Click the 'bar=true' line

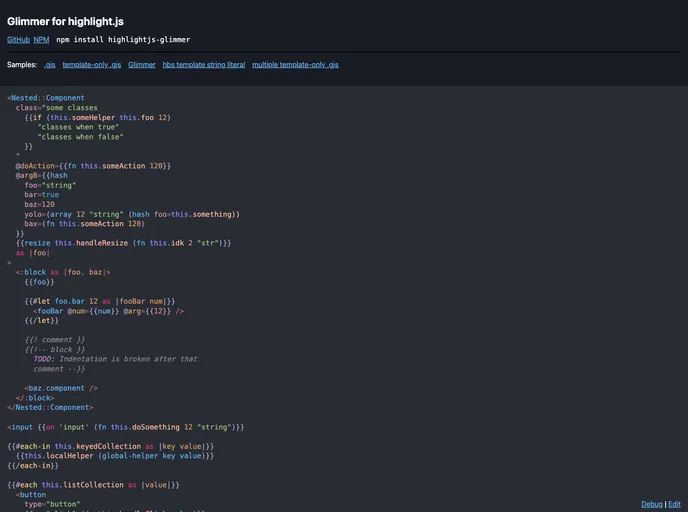pos(42,195)
